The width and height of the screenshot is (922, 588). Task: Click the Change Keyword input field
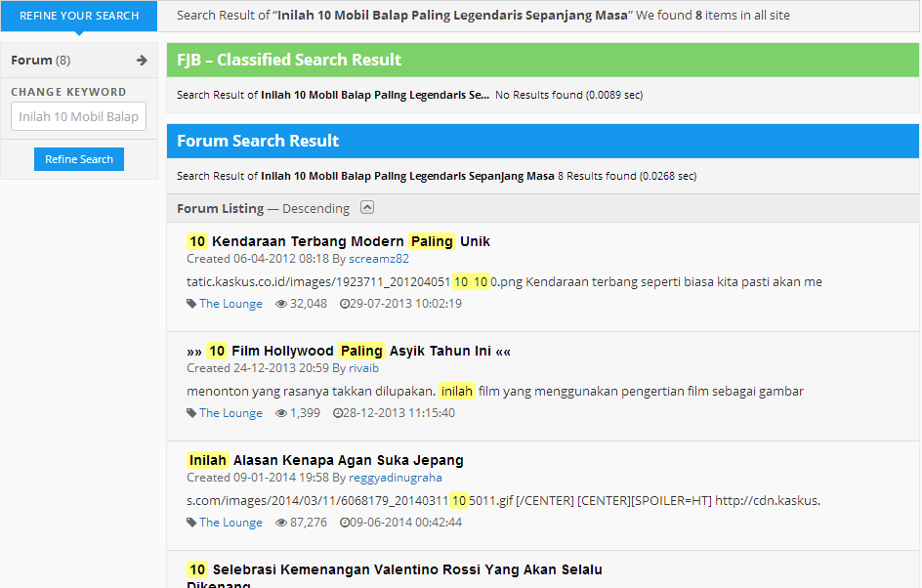tap(78, 116)
